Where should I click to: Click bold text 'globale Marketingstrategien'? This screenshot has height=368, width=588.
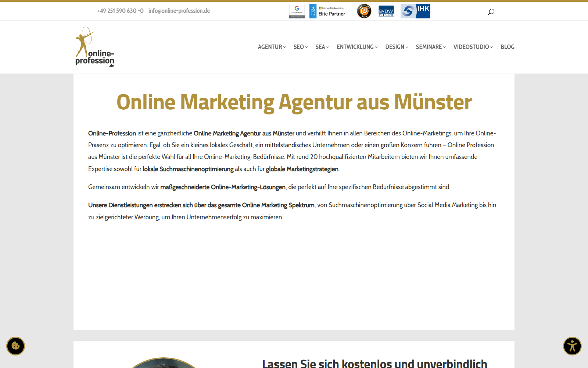click(x=302, y=169)
